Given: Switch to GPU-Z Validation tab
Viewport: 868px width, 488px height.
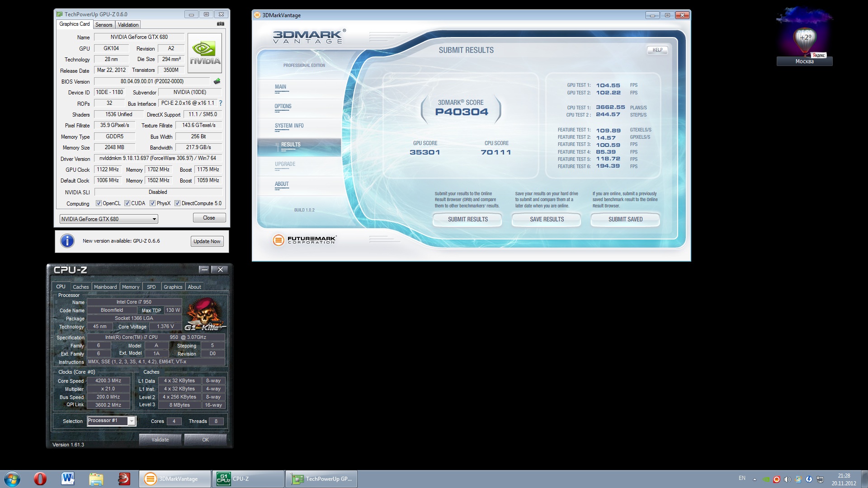Looking at the screenshot, I should pos(128,25).
